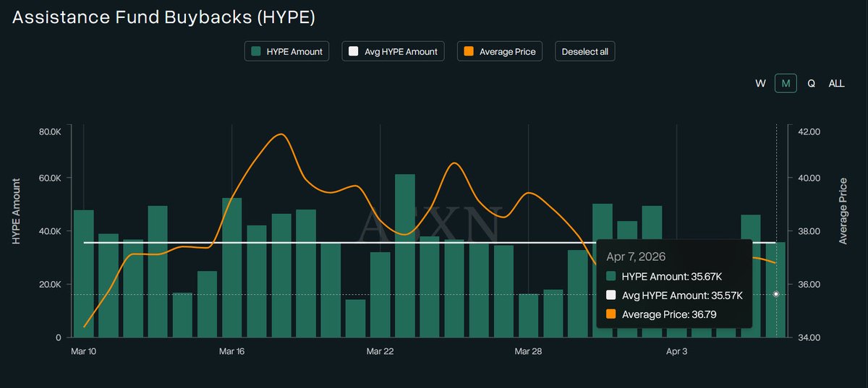Hide the Average Price line series
Viewport: 868px width, 388px height.
pyautogui.click(x=499, y=51)
